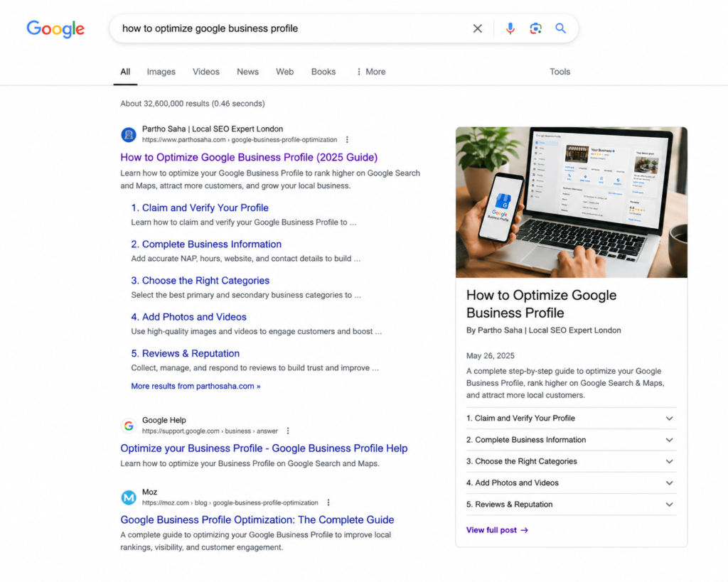
Task: Click the magnifying glass search button
Action: tap(560, 28)
